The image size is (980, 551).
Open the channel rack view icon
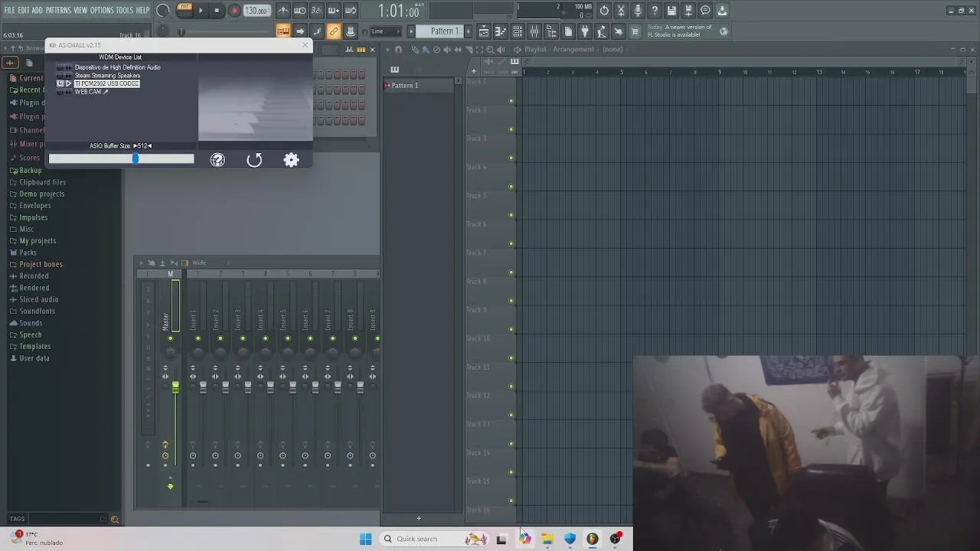(518, 31)
